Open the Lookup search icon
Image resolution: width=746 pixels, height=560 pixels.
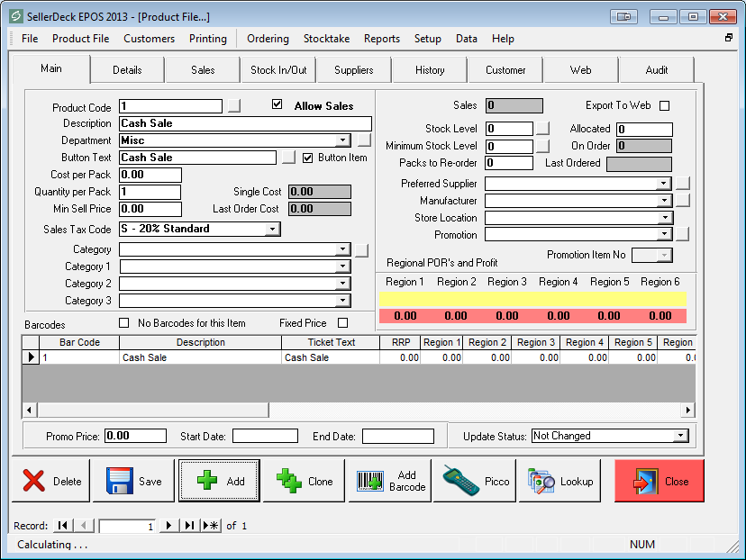pyautogui.click(x=541, y=481)
